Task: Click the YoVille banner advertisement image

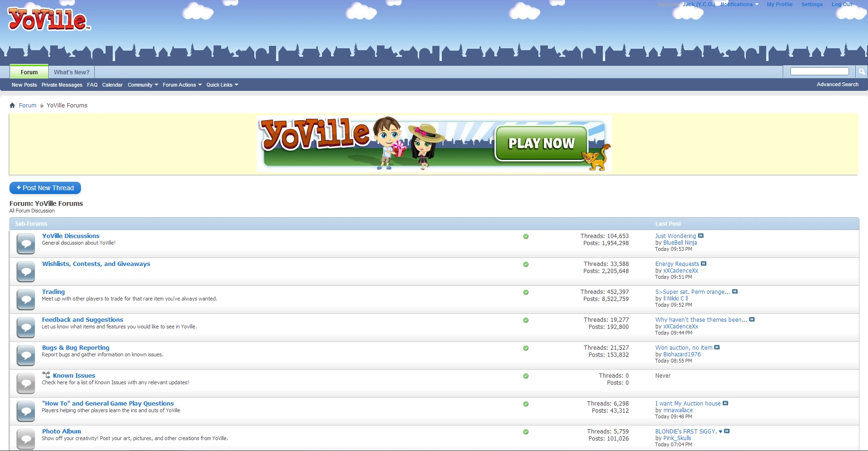Action: pyautogui.click(x=434, y=144)
